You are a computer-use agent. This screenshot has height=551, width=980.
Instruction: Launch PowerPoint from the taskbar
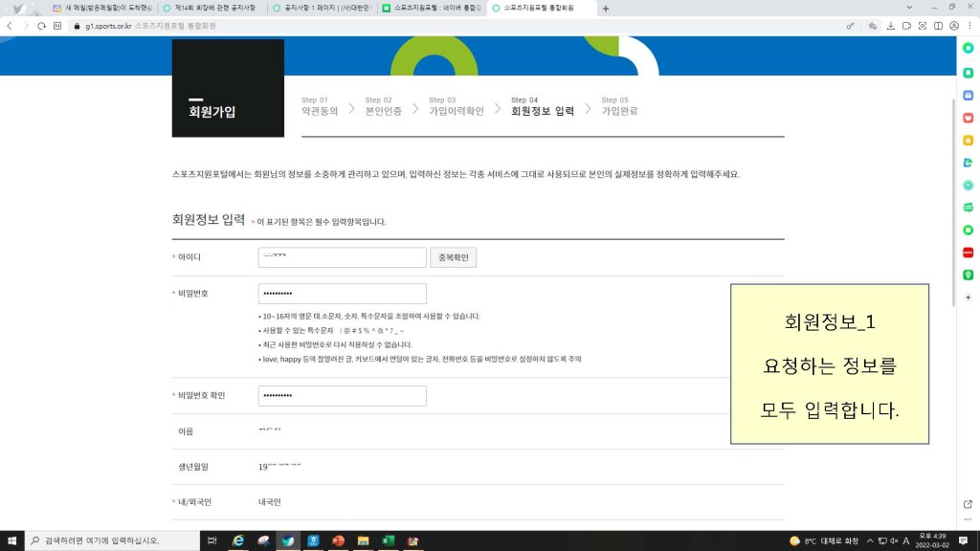click(x=338, y=540)
